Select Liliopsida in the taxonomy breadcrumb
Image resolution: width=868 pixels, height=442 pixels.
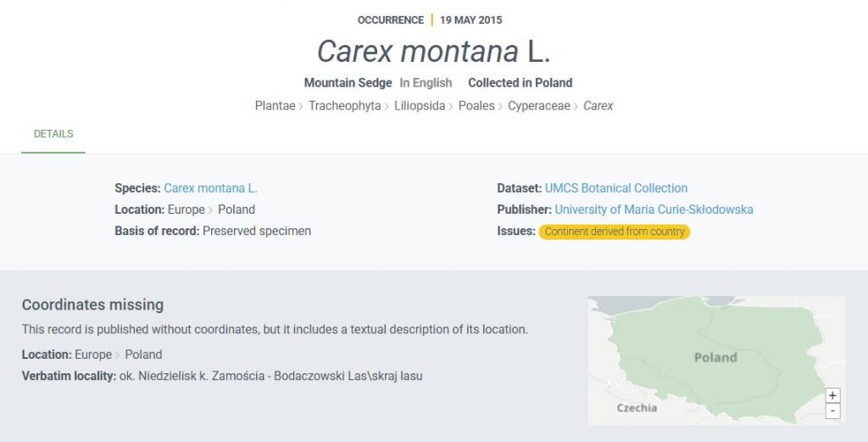point(420,106)
